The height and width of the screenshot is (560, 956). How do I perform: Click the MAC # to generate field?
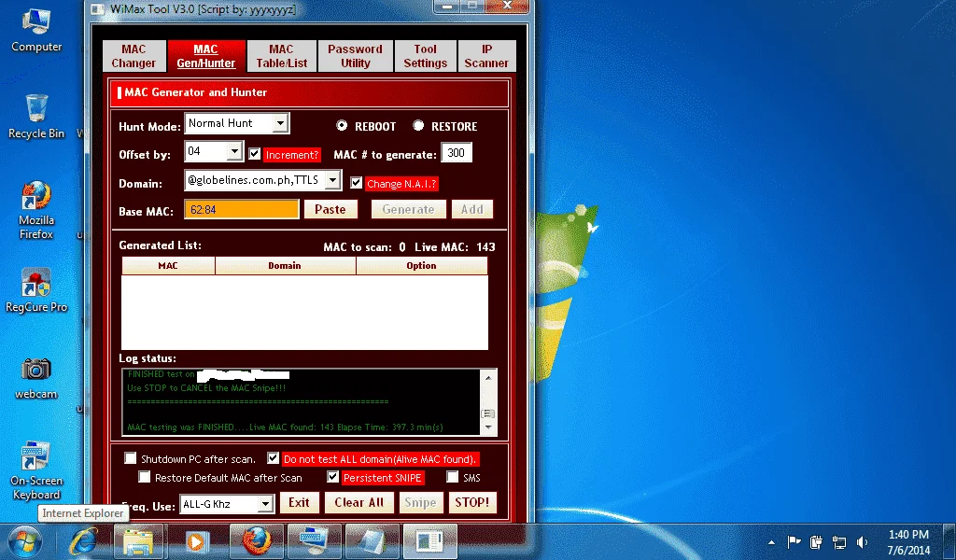click(x=457, y=153)
